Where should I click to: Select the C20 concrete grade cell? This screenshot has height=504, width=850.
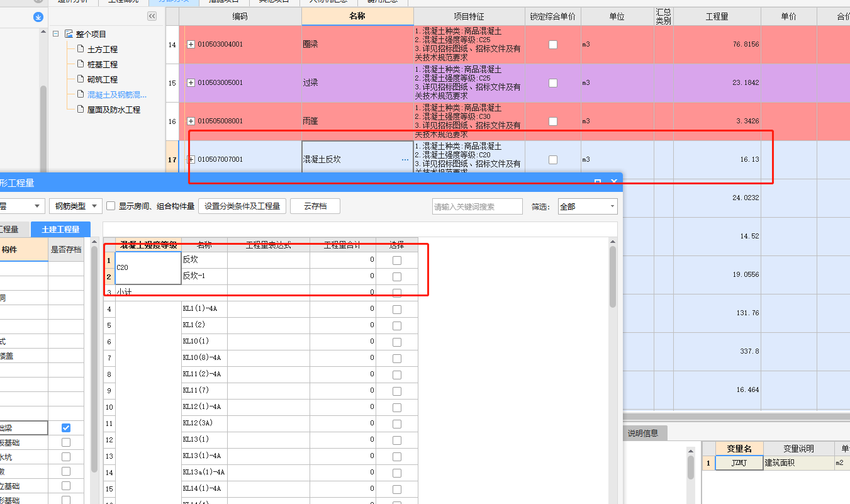click(148, 268)
